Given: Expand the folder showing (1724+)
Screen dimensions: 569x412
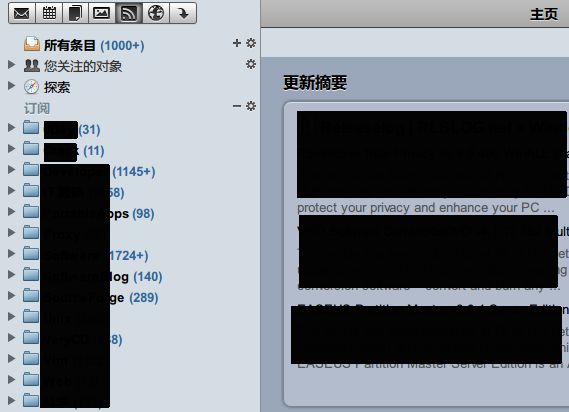Looking at the screenshot, I should pos(12,253).
